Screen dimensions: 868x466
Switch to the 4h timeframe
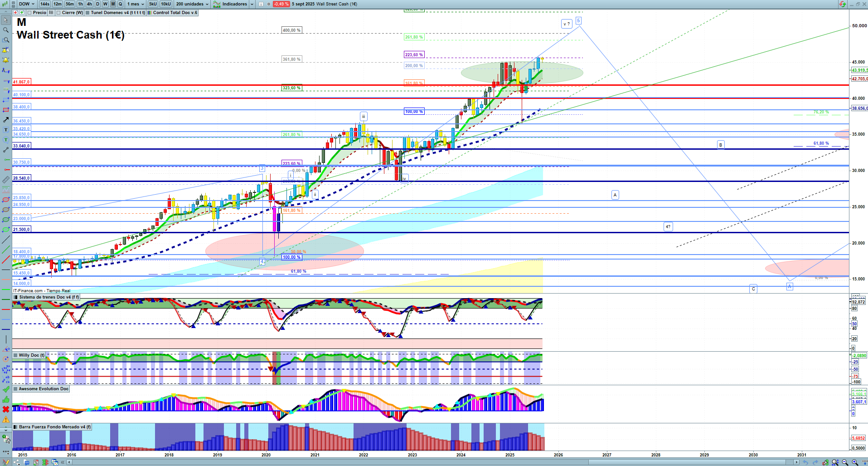89,4
